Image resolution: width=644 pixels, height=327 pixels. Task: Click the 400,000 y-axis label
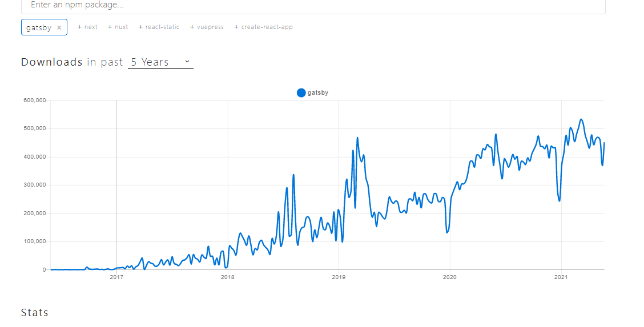34,157
